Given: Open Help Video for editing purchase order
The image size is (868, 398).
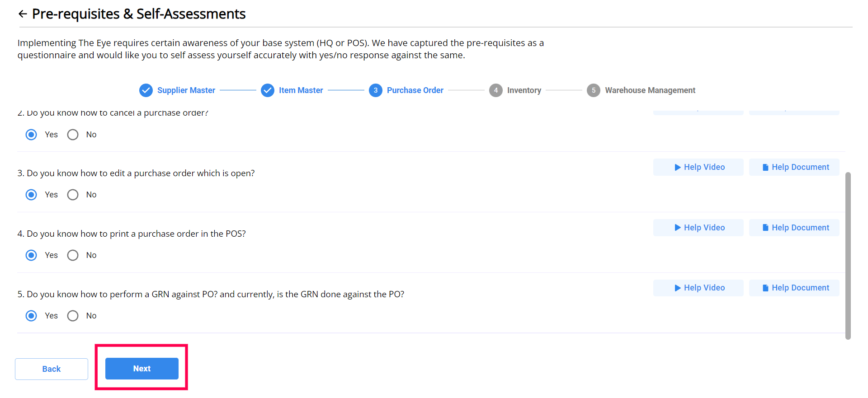Looking at the screenshot, I should pyautogui.click(x=698, y=167).
